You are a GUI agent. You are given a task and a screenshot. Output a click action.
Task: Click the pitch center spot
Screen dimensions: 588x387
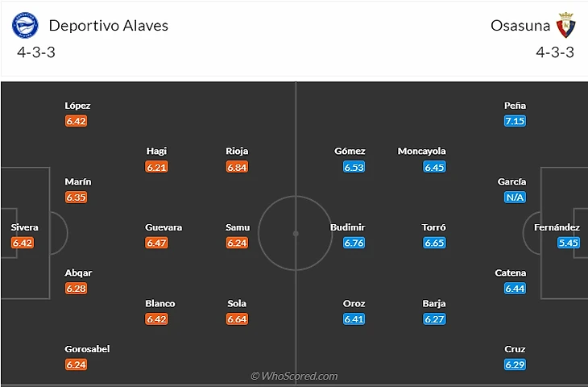click(296, 233)
